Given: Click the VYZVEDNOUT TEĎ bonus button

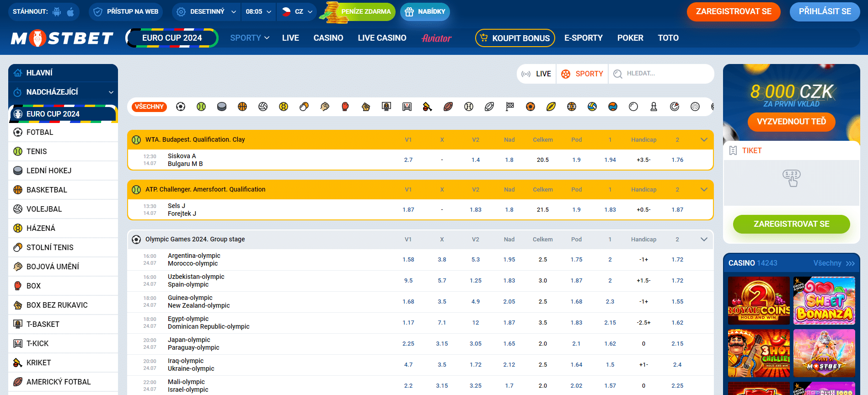Looking at the screenshot, I should coord(792,122).
